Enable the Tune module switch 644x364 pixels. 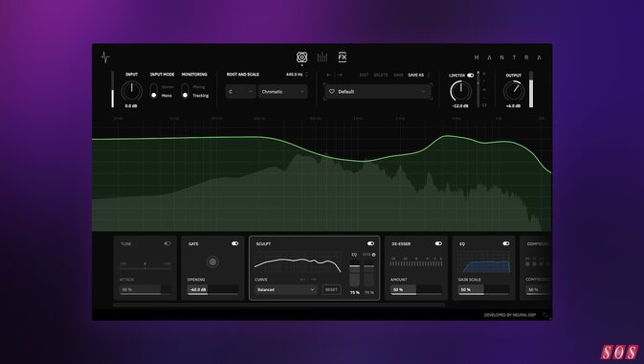click(x=167, y=243)
